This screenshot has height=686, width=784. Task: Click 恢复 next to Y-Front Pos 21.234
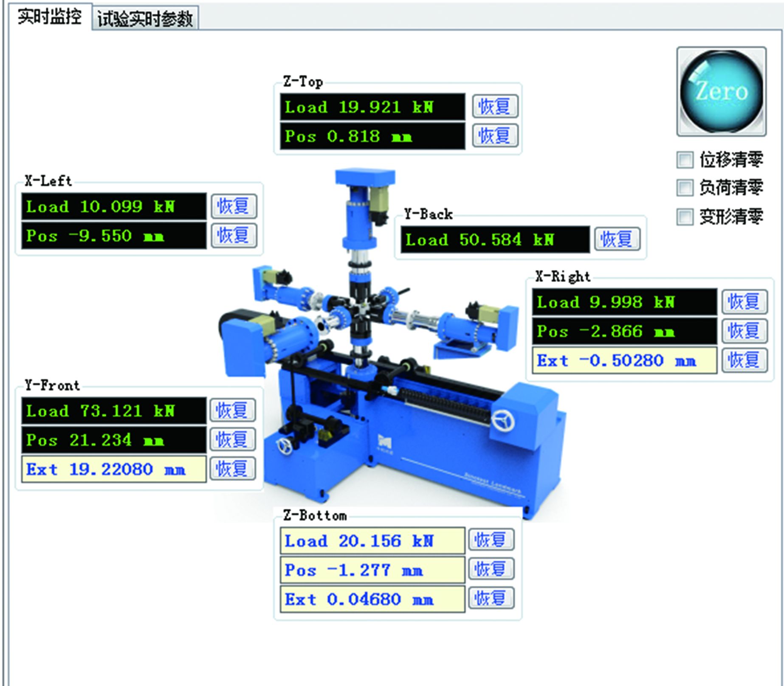tap(233, 439)
